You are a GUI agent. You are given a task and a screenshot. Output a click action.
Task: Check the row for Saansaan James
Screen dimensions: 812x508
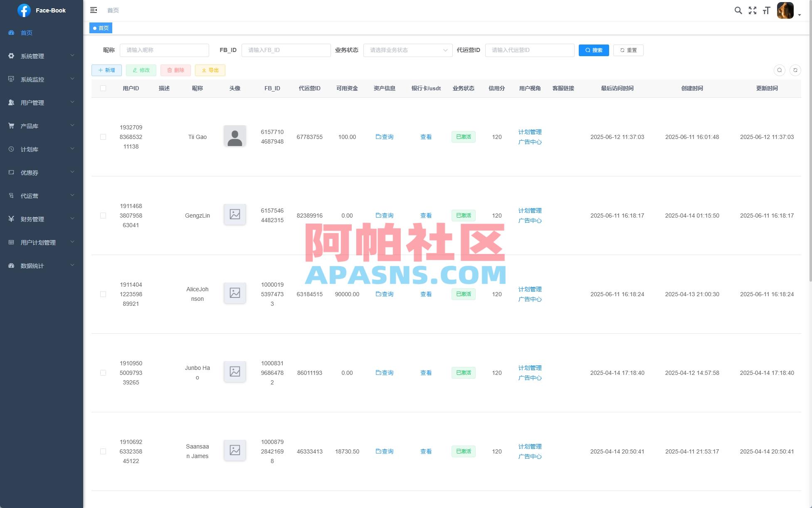coord(103,451)
